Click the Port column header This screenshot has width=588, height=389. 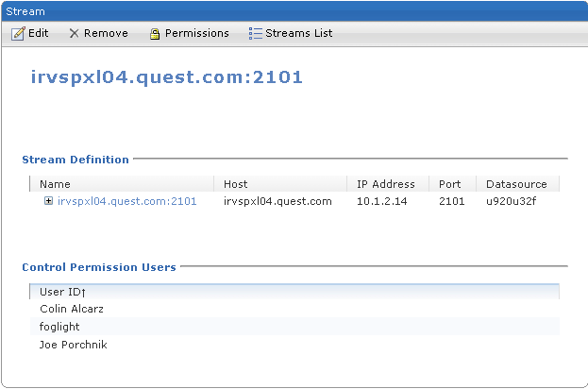coord(451,184)
